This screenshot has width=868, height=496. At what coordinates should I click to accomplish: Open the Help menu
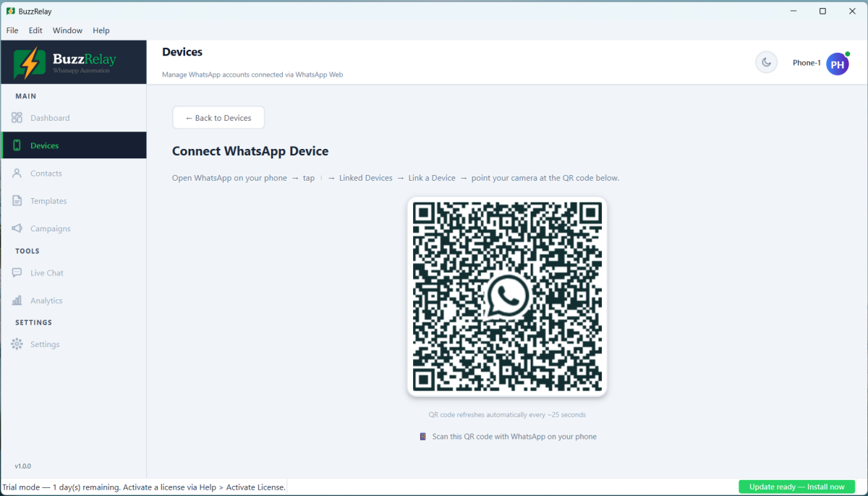101,30
